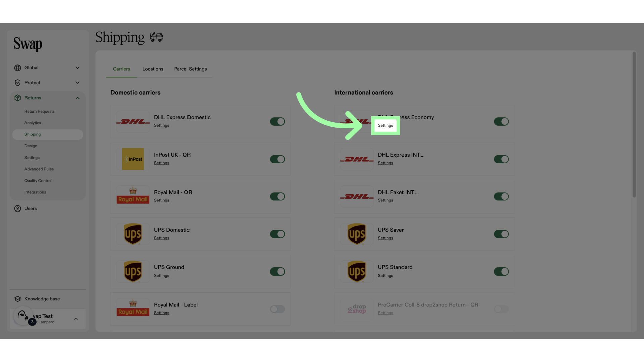644x362 pixels.
Task: Open UPS Ground Settings link
Action: pos(162,276)
